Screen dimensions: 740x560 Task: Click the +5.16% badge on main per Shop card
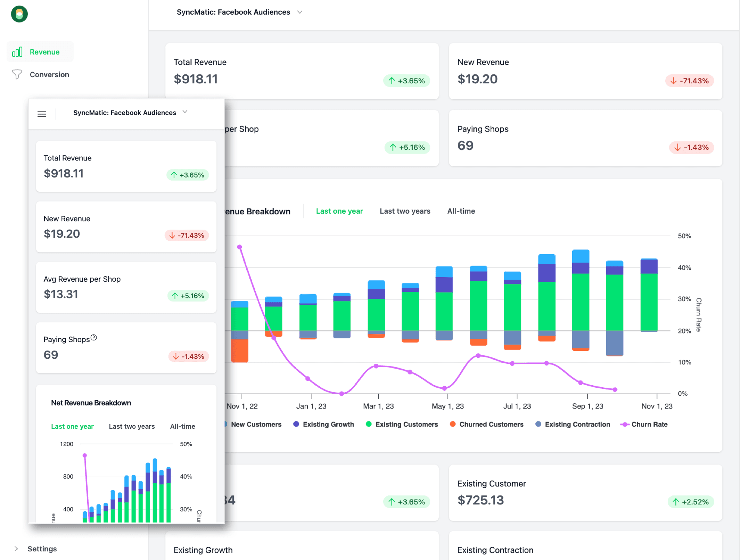point(407,147)
